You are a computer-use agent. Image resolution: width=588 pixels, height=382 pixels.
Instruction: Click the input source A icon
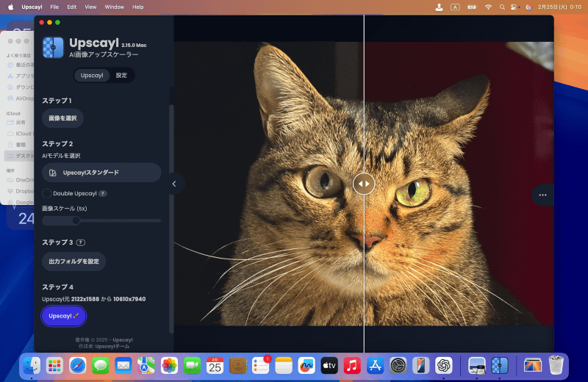[x=455, y=7]
